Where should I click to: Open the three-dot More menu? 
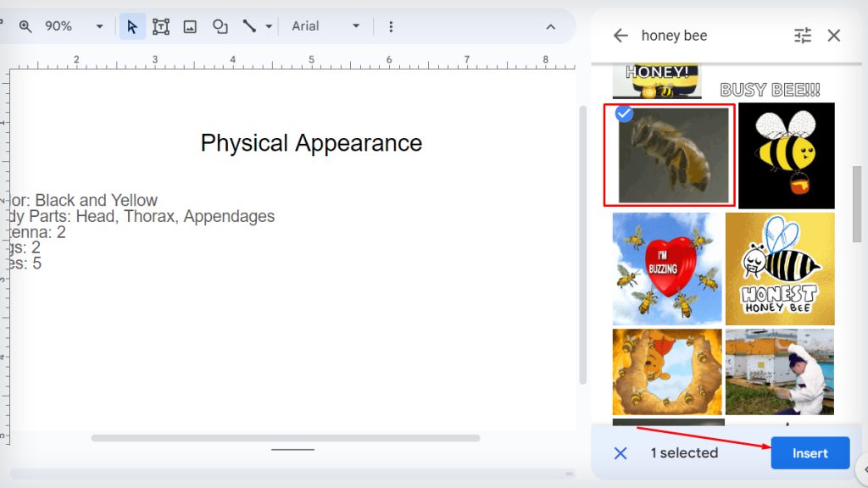click(x=390, y=26)
